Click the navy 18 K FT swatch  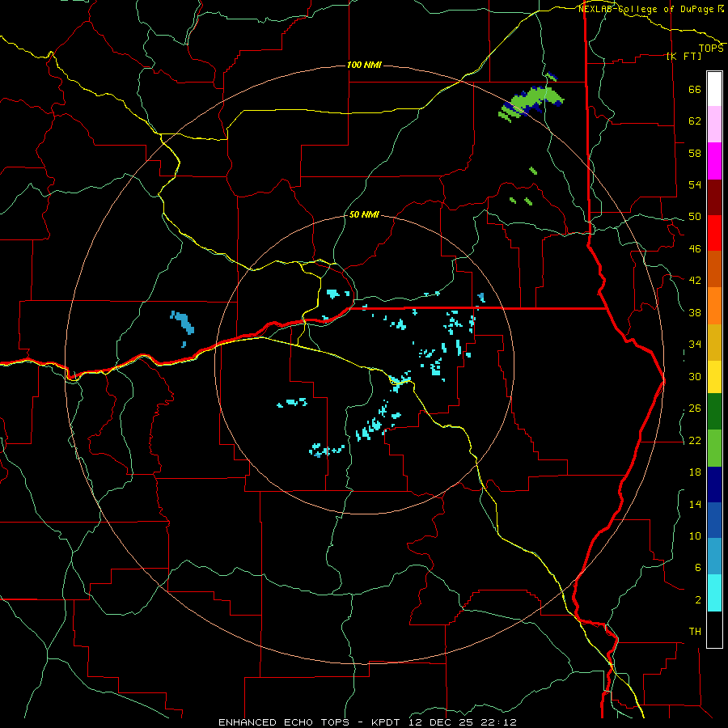714,485
